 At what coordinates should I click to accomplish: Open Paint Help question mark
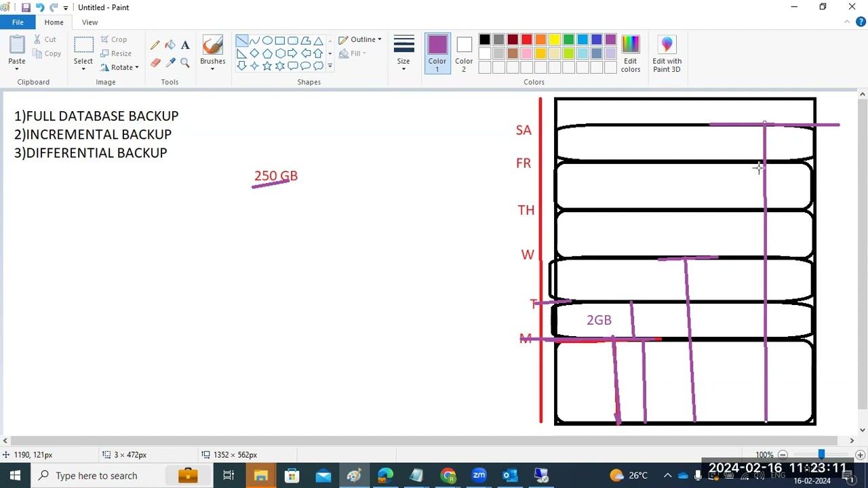coord(861,22)
